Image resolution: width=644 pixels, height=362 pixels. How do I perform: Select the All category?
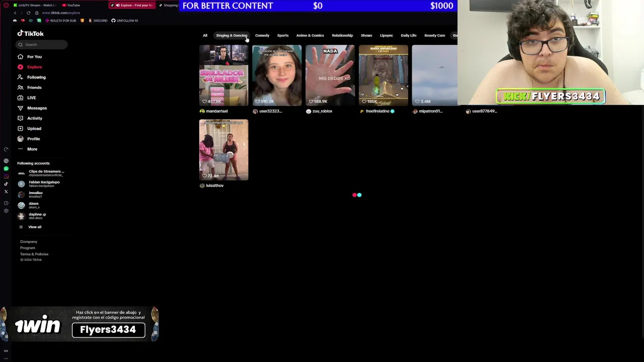[x=205, y=35]
